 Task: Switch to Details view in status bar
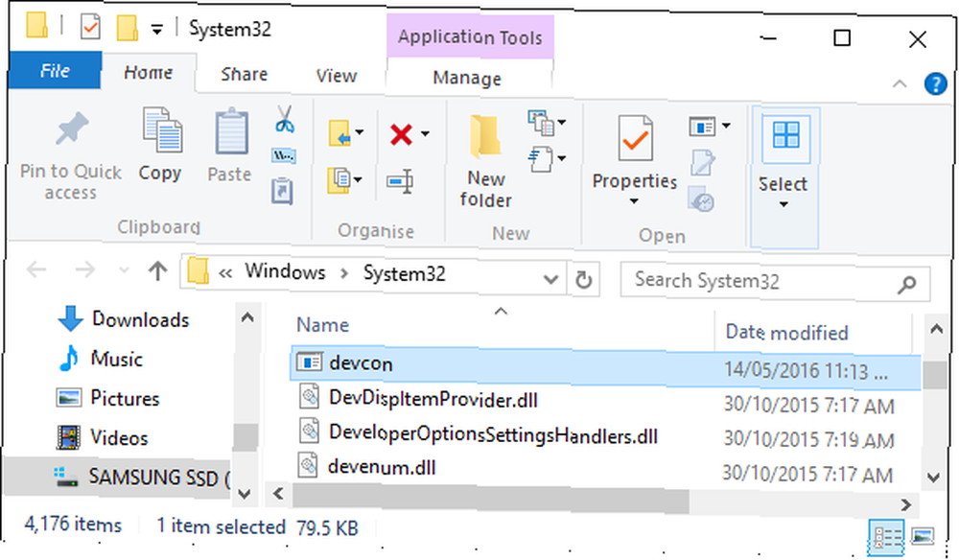pyautogui.click(x=885, y=537)
